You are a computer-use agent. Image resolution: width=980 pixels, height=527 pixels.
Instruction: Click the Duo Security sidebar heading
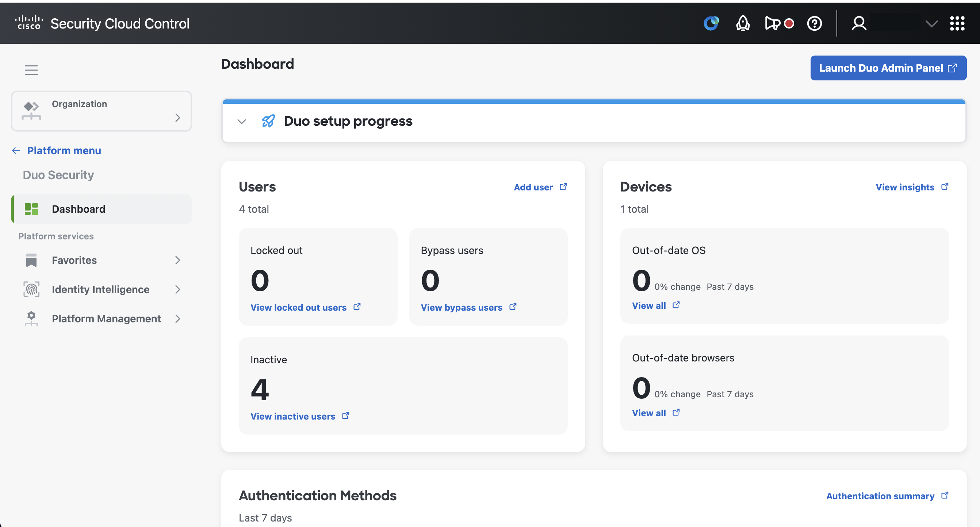58,175
